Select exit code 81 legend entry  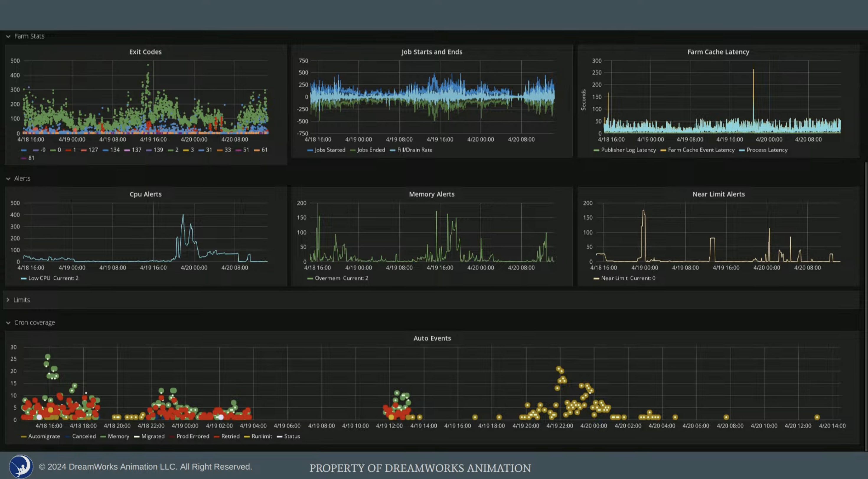(31, 158)
